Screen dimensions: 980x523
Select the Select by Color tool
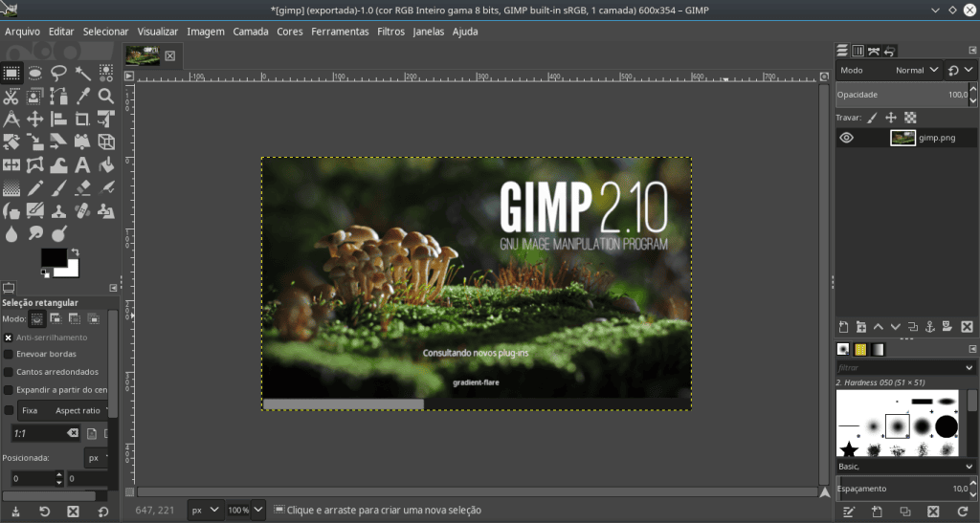pos(106,73)
